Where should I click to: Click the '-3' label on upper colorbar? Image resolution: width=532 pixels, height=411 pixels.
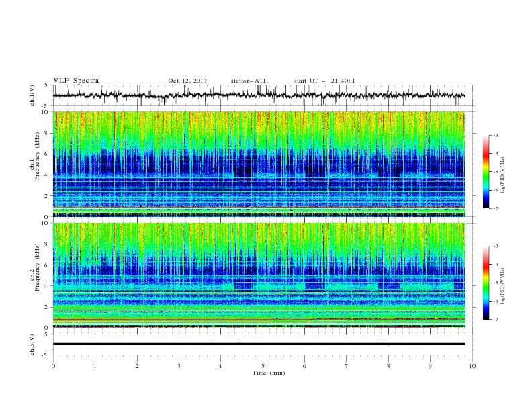tap(495, 135)
